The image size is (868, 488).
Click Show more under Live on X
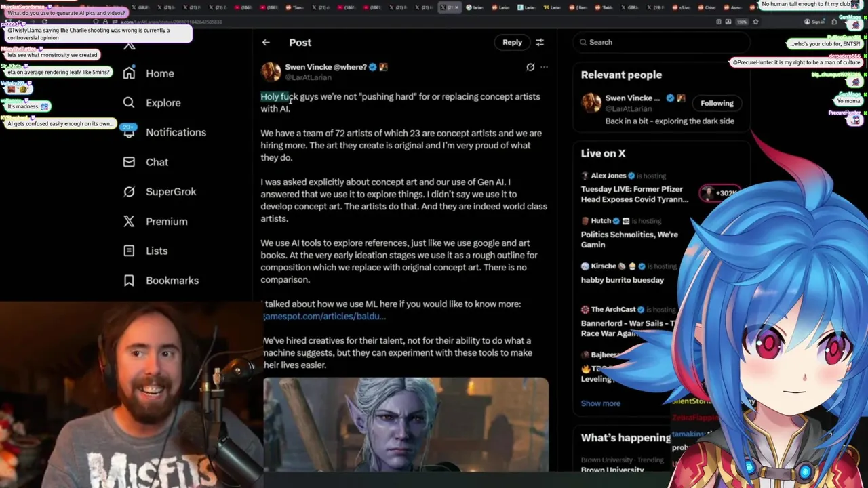[x=600, y=403]
